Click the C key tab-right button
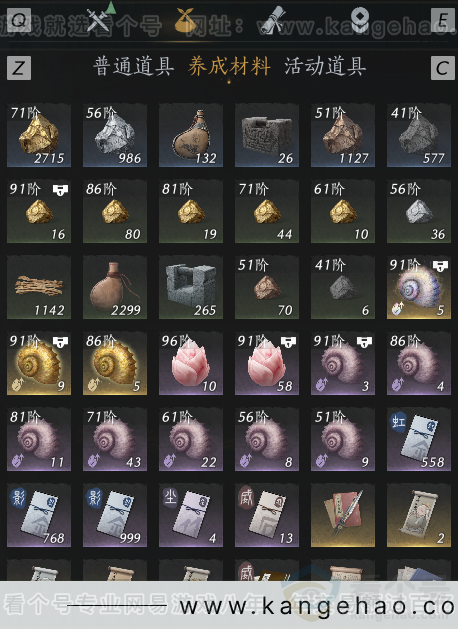Image resolution: width=458 pixels, height=630 pixels. point(442,68)
